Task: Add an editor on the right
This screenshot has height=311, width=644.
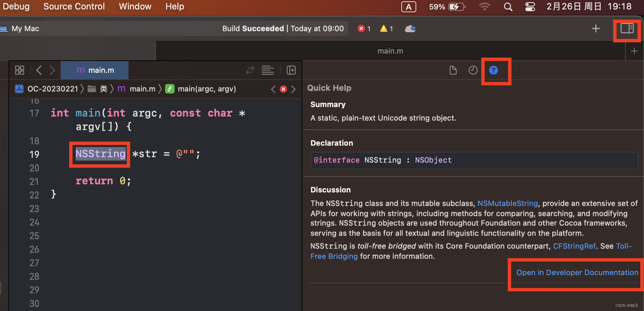Action: pyautogui.click(x=291, y=70)
